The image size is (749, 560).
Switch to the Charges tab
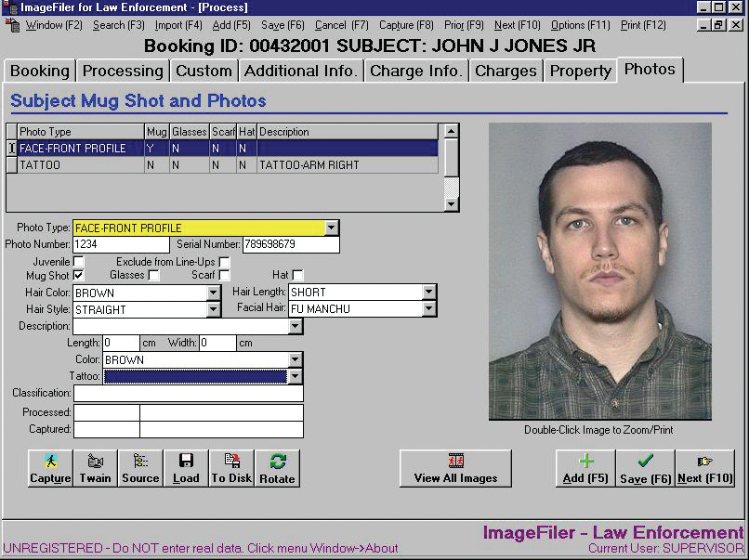[x=505, y=71]
